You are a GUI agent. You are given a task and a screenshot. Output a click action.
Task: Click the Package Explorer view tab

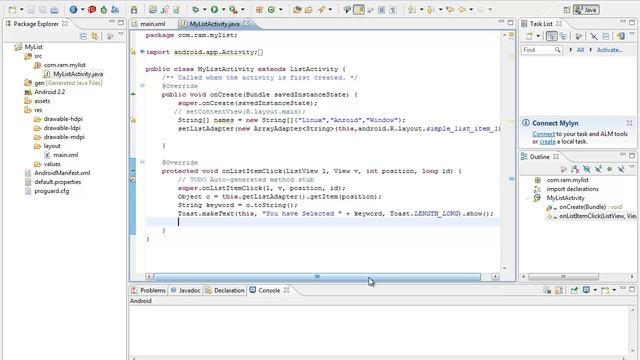coord(36,24)
